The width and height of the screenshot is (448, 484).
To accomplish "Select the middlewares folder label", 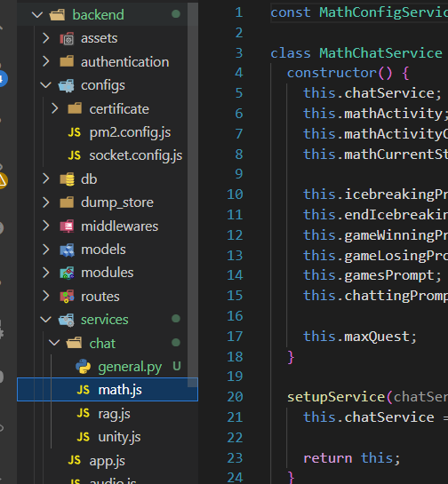I will point(120,226).
